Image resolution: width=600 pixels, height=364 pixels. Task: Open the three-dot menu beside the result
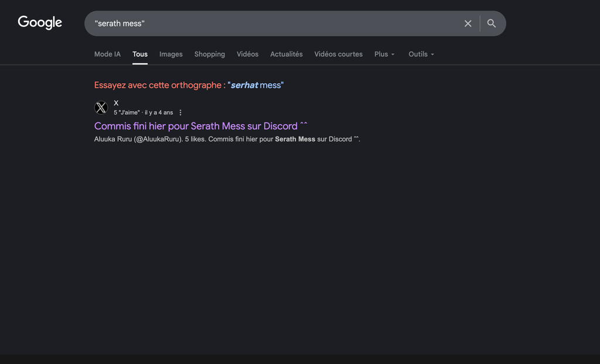(x=180, y=112)
